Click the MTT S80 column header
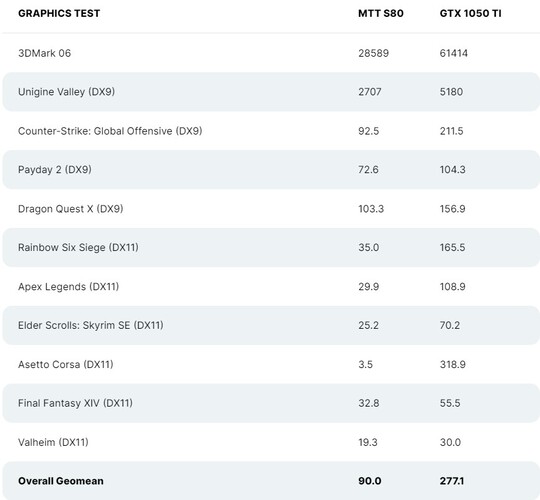 pyautogui.click(x=381, y=13)
